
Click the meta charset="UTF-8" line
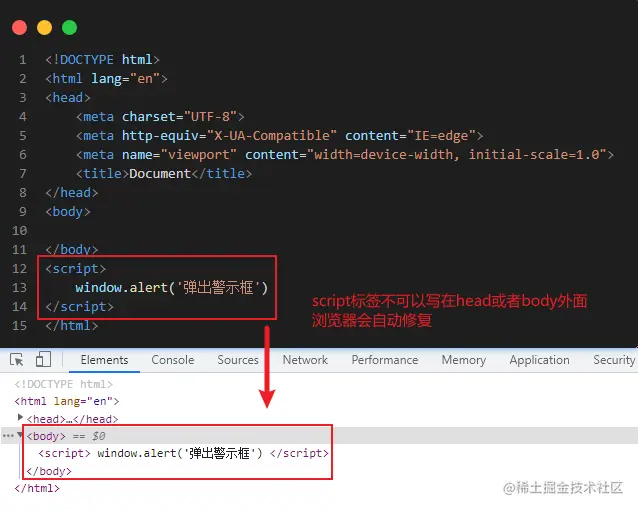point(160,117)
